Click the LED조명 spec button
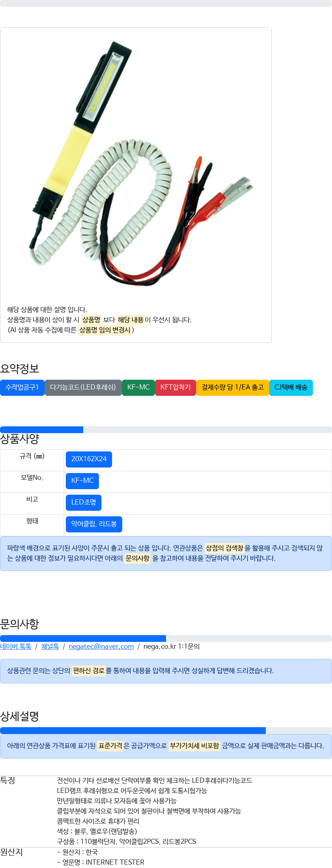 84,502
